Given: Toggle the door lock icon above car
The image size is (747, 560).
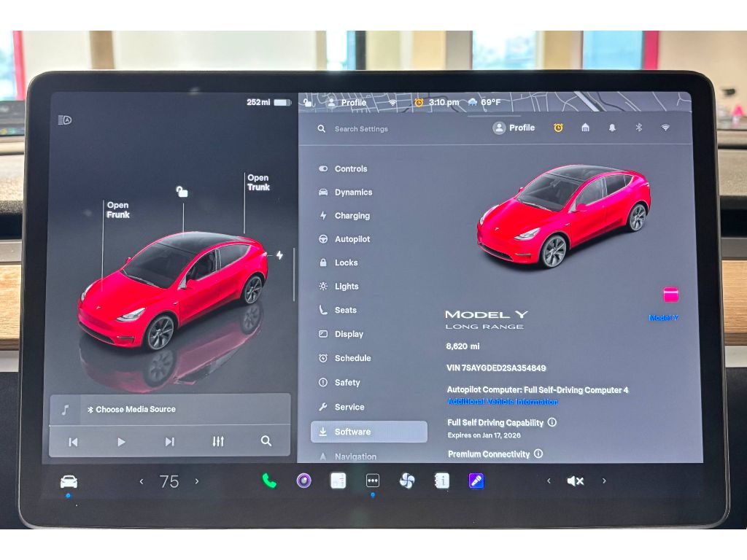Looking at the screenshot, I should click(x=182, y=192).
